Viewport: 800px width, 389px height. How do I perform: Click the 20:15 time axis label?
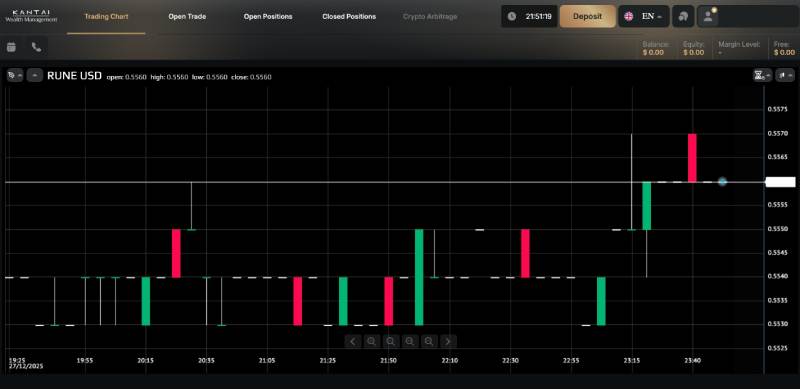(x=145, y=360)
